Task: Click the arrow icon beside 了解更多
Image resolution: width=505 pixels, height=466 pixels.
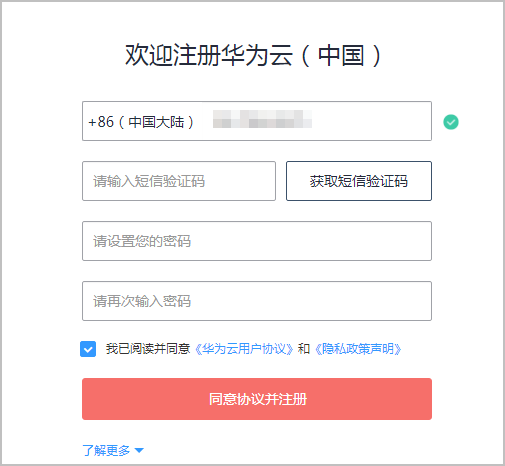Action: pyautogui.click(x=139, y=451)
